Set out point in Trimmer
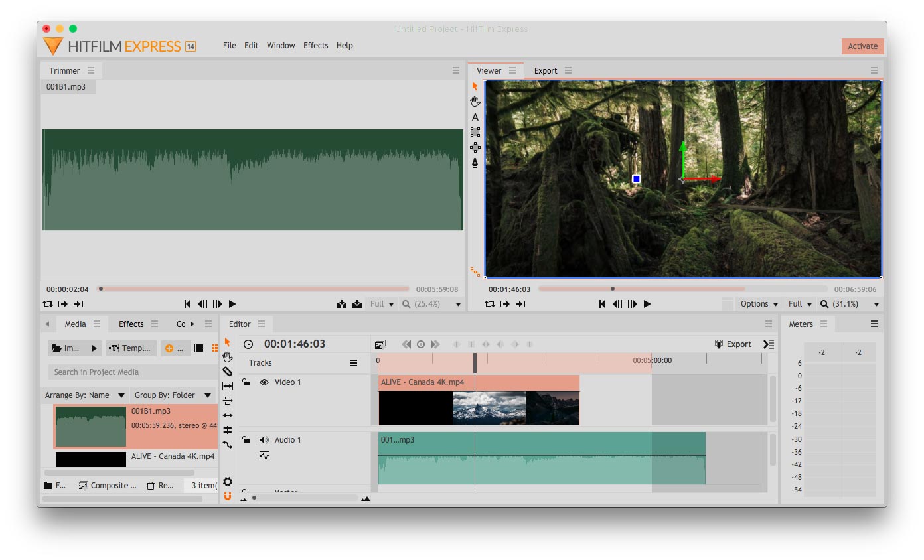Viewport: 924px width, 560px height. point(78,304)
